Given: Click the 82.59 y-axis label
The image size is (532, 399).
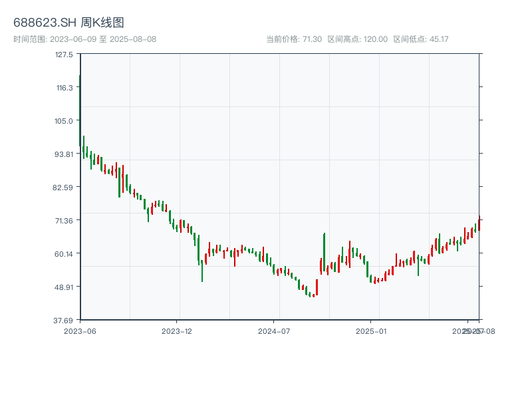Looking at the screenshot, I should 64,188.
